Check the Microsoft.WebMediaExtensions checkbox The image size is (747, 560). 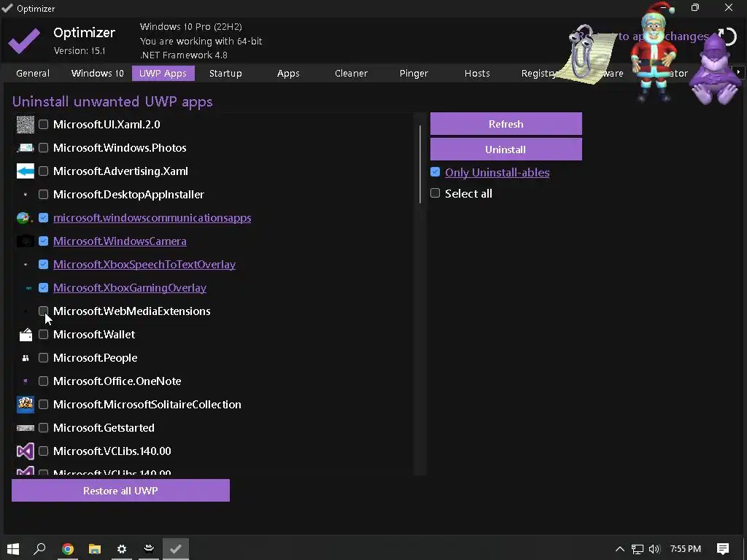43,311
